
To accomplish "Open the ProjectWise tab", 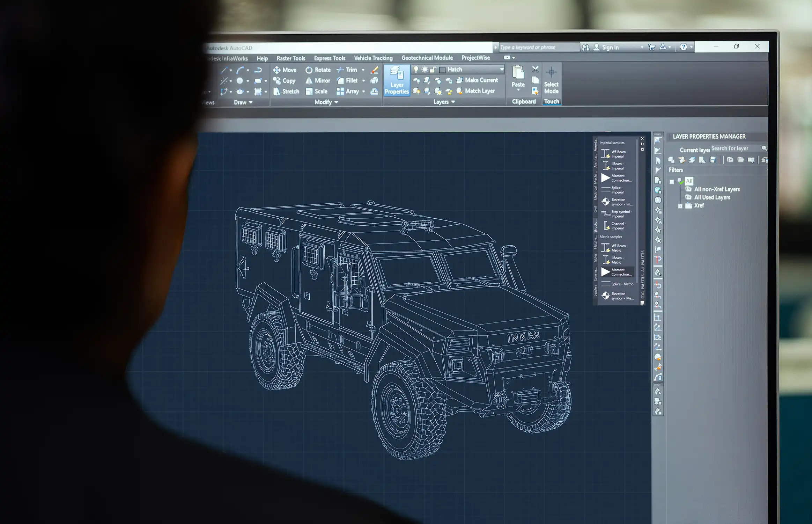I will [x=475, y=58].
